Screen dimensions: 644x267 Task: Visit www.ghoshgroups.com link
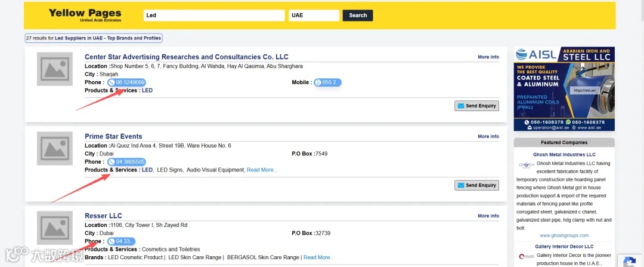pos(564,235)
